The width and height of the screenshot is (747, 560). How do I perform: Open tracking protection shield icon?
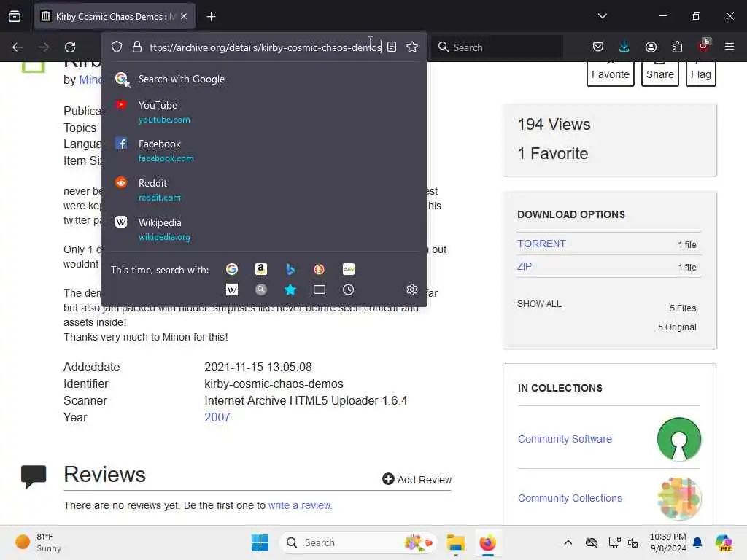coord(117,47)
